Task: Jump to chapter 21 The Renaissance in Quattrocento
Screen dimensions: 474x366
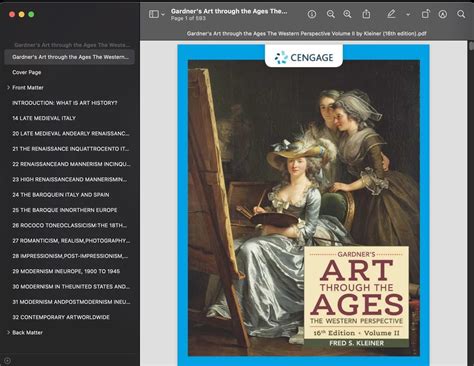Action: tap(71, 149)
